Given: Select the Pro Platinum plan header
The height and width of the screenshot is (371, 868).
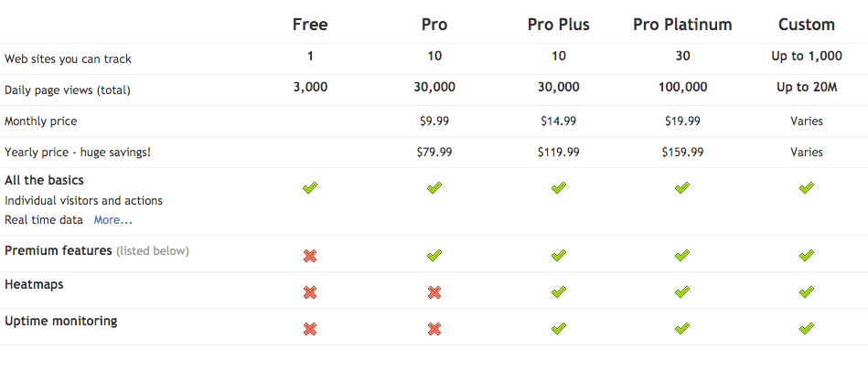Looking at the screenshot, I should click(x=682, y=25).
